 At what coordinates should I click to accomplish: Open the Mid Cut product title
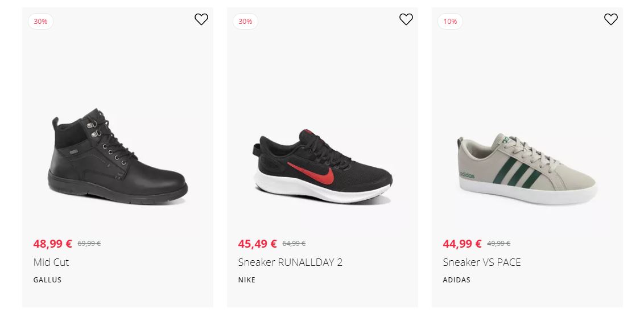51,262
